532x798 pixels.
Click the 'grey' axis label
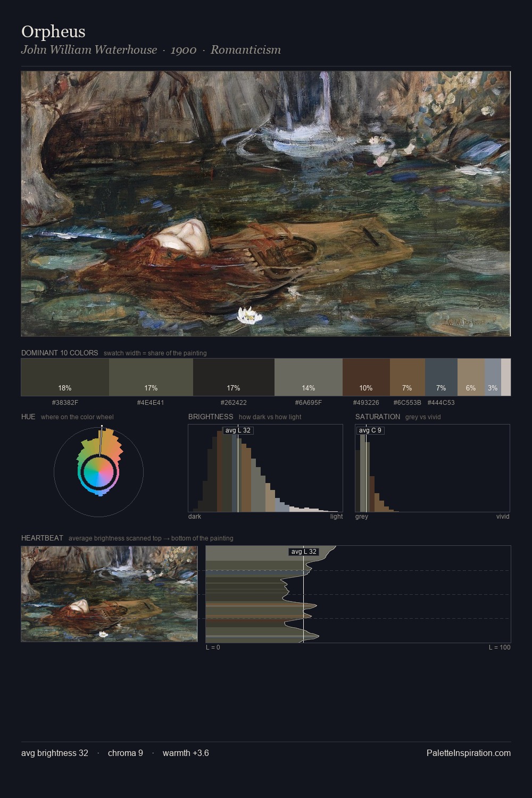click(362, 517)
